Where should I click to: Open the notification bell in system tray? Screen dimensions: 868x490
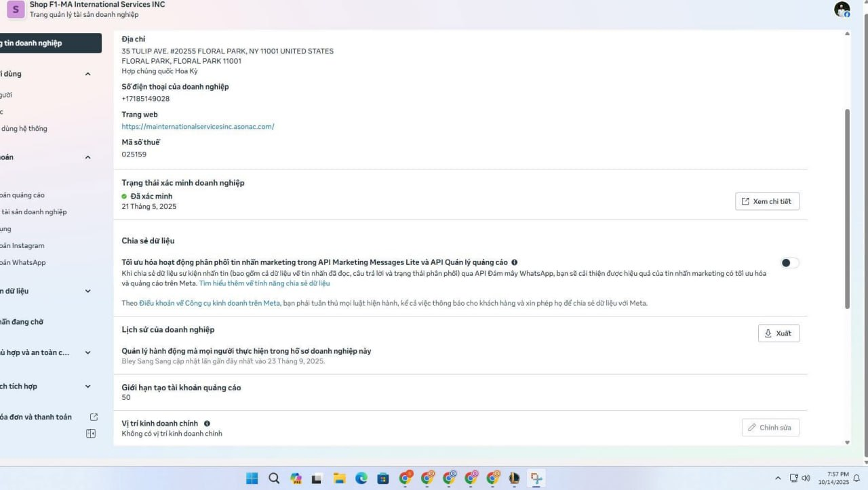[x=856, y=478]
